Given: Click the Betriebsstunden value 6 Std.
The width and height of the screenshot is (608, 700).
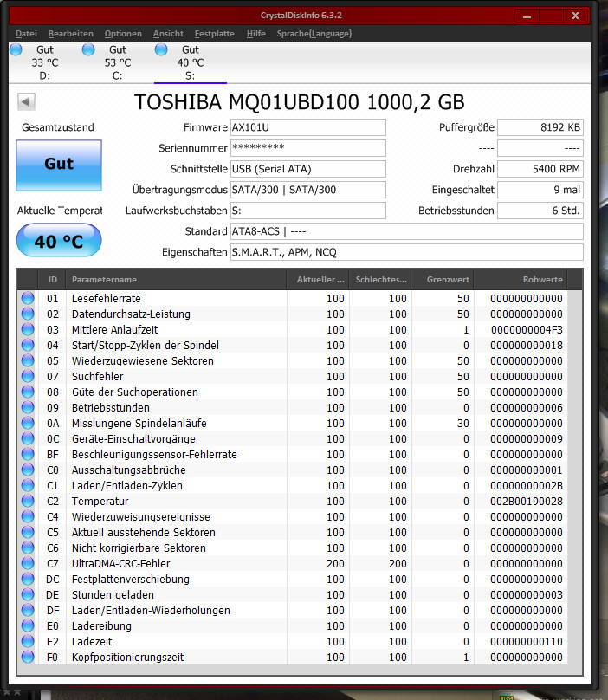Looking at the screenshot, I should (x=540, y=211).
